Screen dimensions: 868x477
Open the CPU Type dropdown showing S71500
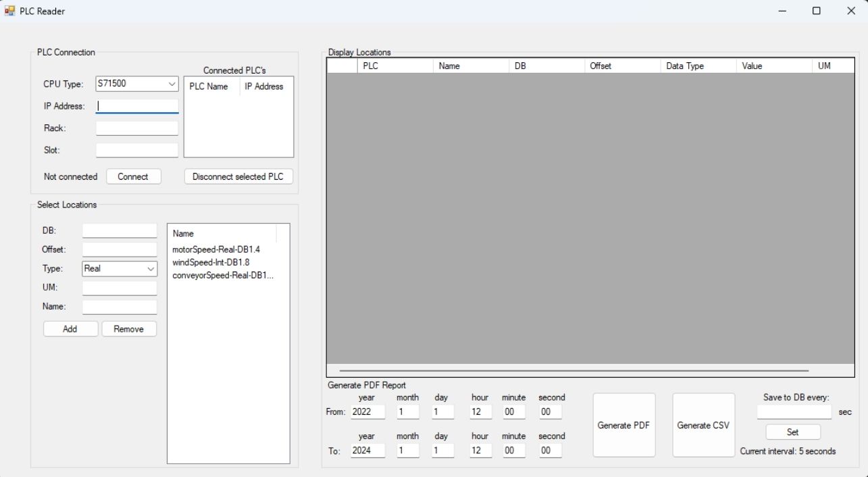click(x=137, y=84)
